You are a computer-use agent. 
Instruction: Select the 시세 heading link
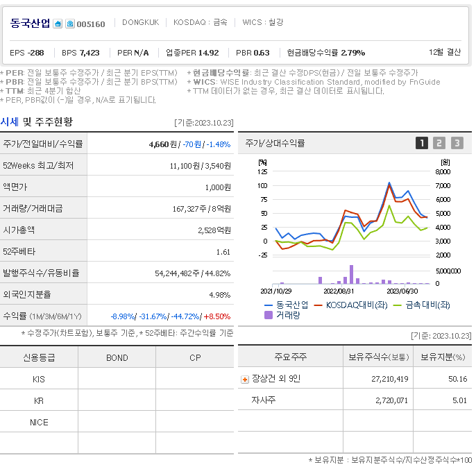10,122
